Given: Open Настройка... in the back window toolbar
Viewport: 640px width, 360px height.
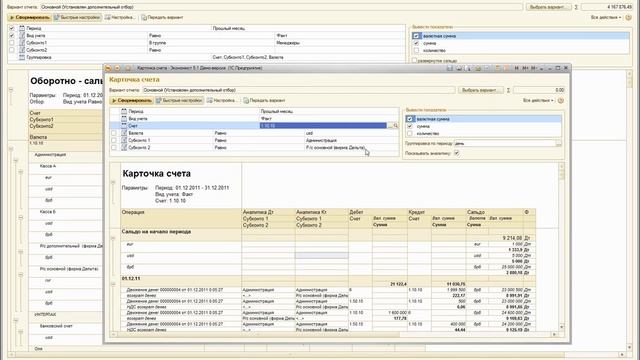Looking at the screenshot, I should (x=120, y=18).
